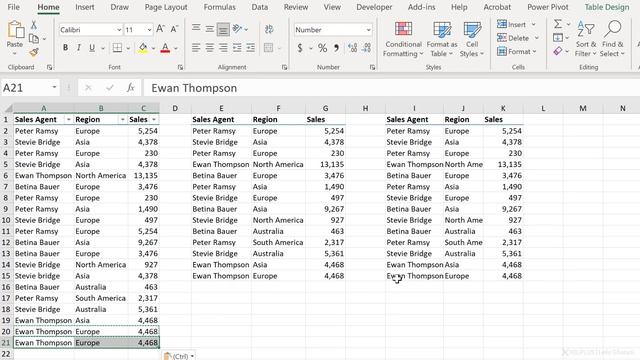Screen dimensions: 640x360
Task: Open the Region filter dropdown in B1
Action: coord(122,119)
